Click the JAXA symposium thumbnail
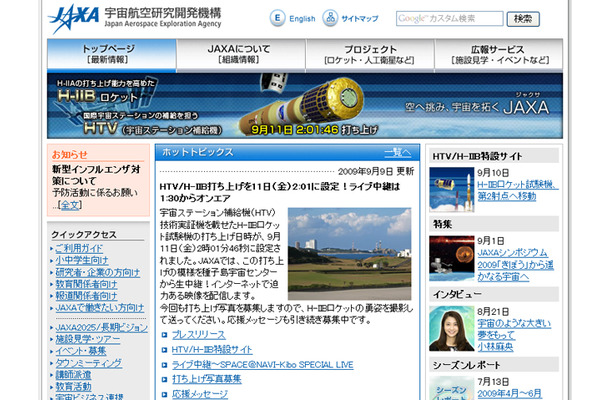 452,258
